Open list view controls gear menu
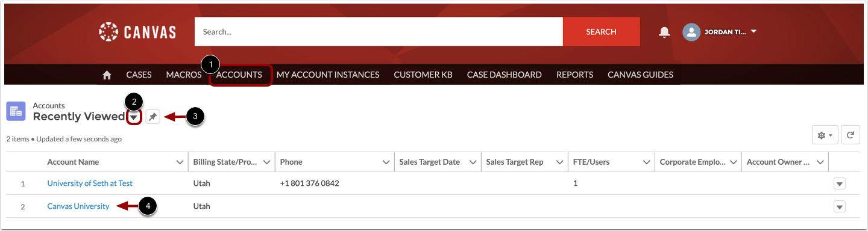The width and height of the screenshot is (868, 231). click(x=825, y=135)
